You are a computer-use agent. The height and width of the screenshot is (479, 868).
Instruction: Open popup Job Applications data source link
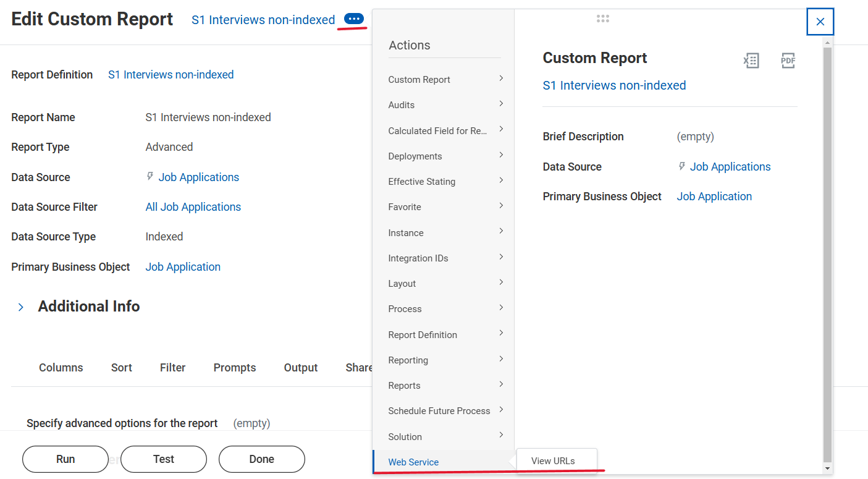[x=730, y=167]
